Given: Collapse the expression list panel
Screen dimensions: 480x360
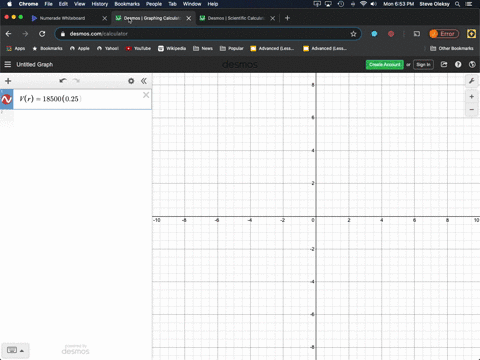Looking at the screenshot, I should (x=144, y=81).
